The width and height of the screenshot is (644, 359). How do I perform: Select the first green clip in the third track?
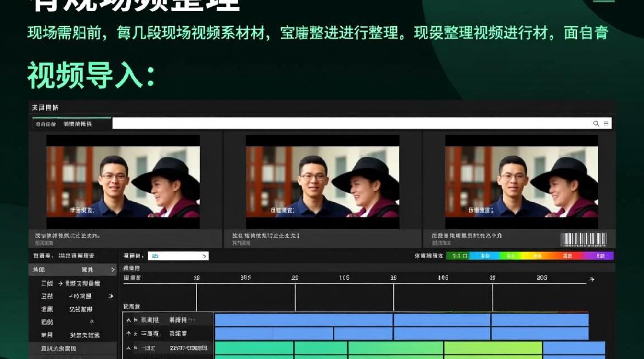coord(254,348)
